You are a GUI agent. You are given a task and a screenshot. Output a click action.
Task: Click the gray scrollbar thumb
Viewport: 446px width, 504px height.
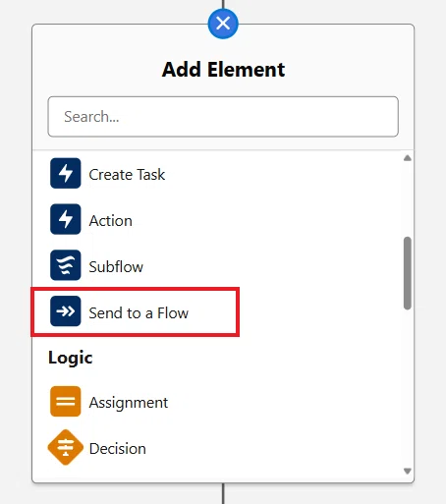(x=408, y=273)
